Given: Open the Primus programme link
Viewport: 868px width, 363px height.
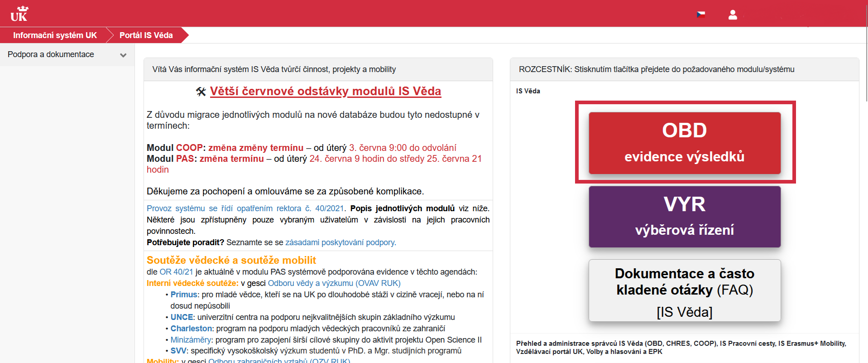Looking at the screenshot, I should [x=184, y=295].
